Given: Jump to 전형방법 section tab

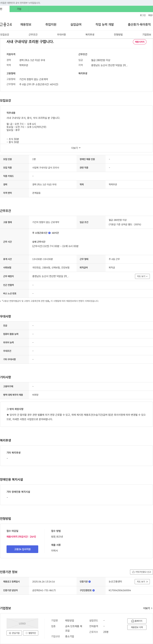Looking at the screenshot, I should point(118,35).
